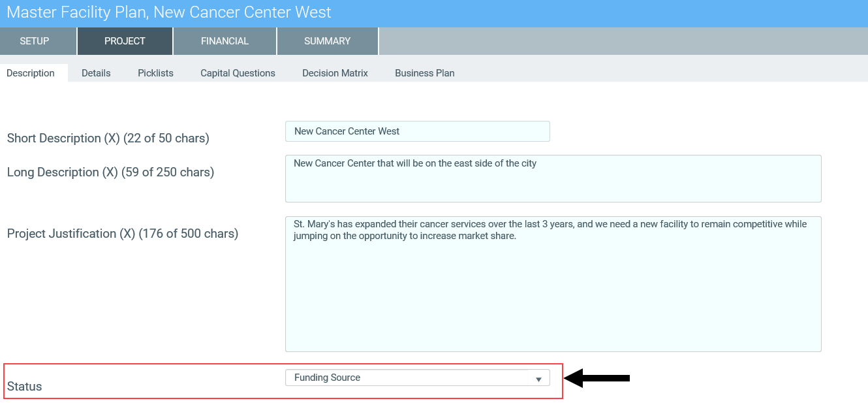Go to the SUMMARY tab

(327, 41)
